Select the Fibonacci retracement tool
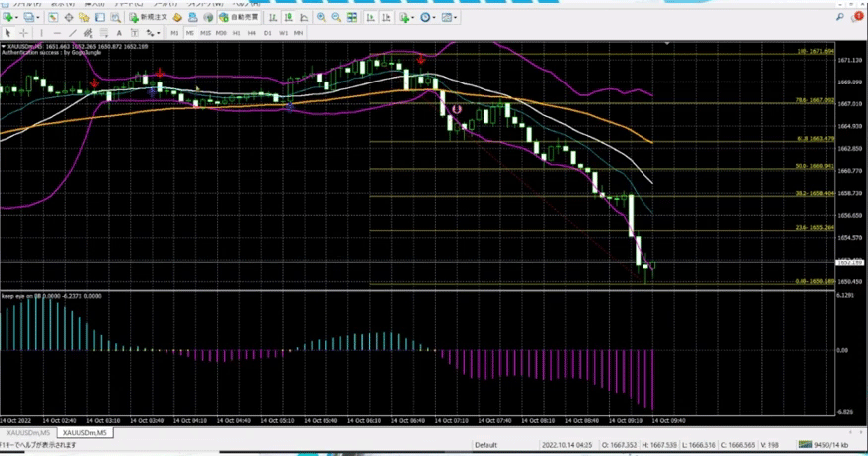The height and width of the screenshot is (456, 868). click(103, 33)
